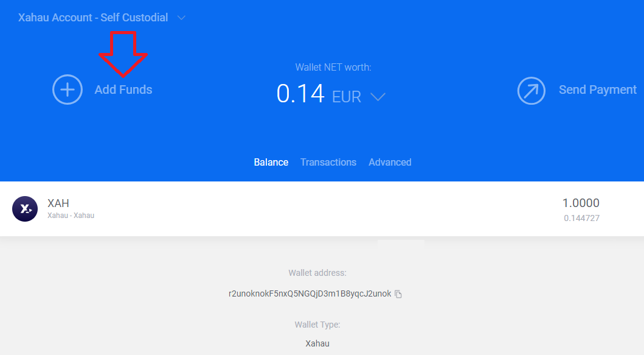This screenshot has width=644, height=355.
Task: Copy the wallet address with the copy icon
Action: [398, 294]
